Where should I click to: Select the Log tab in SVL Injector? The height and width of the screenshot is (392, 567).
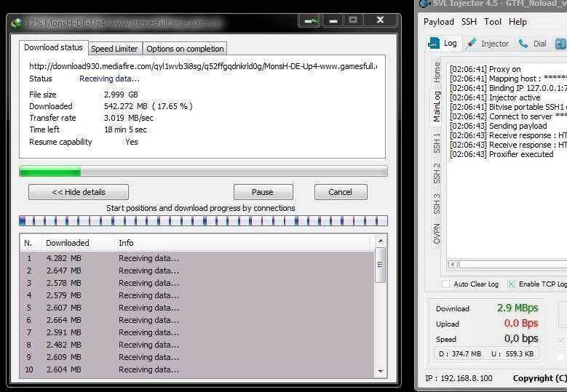(443, 44)
